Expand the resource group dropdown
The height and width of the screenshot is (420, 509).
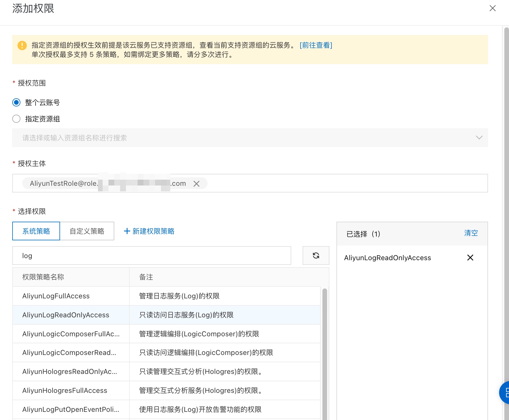tap(250, 138)
